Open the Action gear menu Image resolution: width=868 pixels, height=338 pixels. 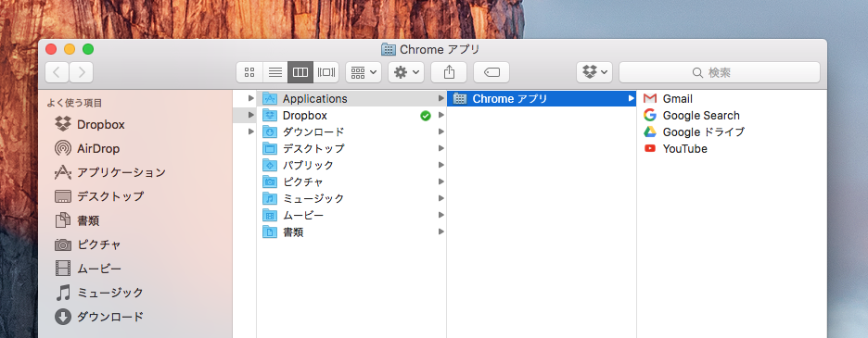pyautogui.click(x=406, y=72)
